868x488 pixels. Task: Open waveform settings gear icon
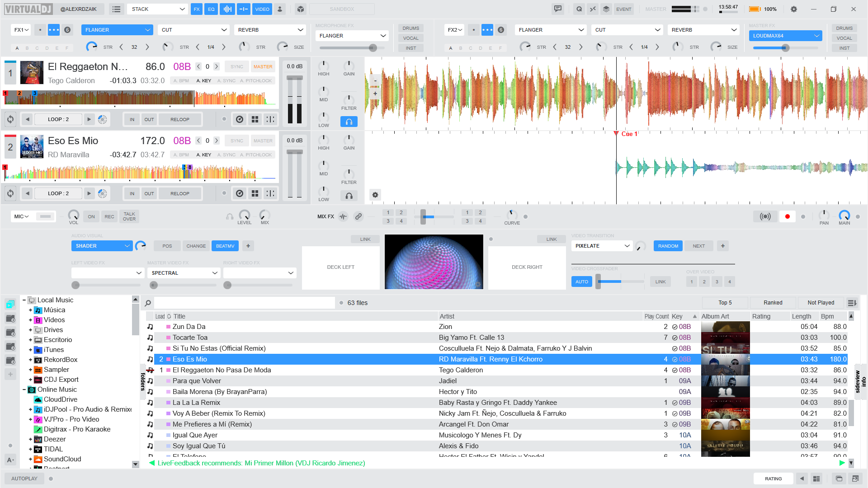tap(375, 195)
